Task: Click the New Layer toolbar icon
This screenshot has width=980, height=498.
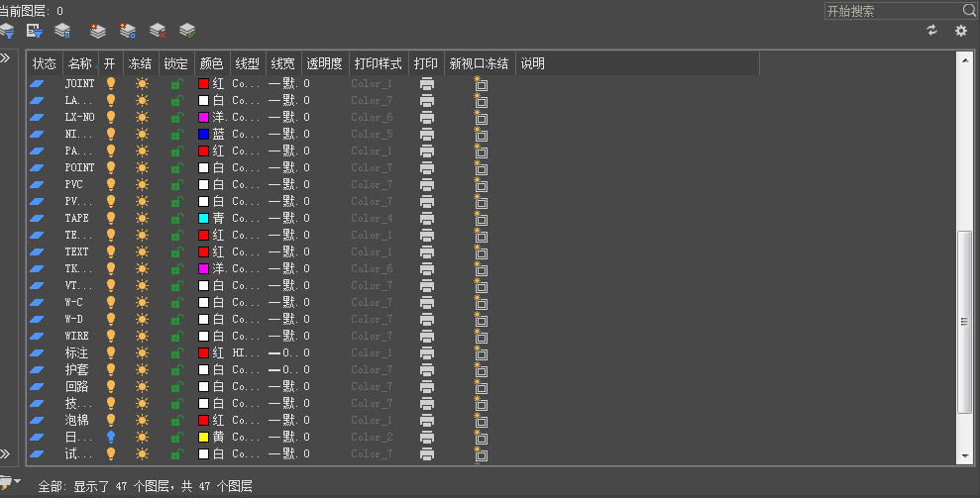Action: click(98, 31)
